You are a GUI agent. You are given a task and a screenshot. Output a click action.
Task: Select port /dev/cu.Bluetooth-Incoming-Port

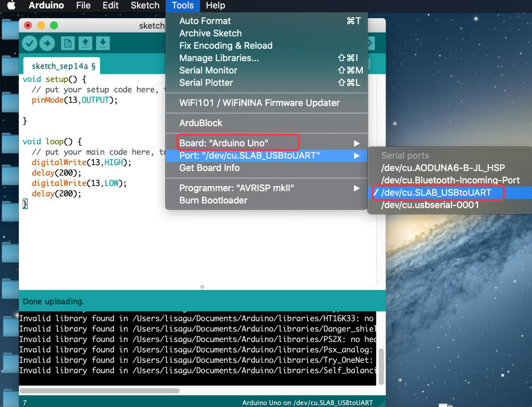[x=450, y=180]
